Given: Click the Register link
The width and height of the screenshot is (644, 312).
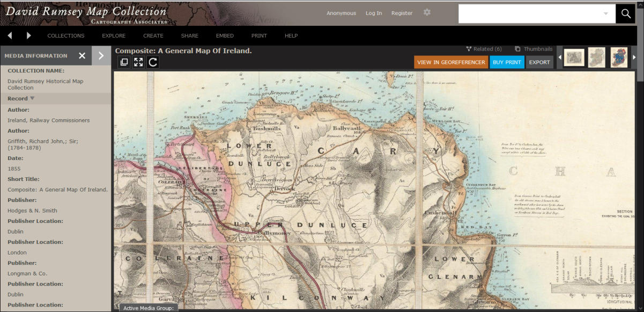Looking at the screenshot, I should (x=402, y=13).
